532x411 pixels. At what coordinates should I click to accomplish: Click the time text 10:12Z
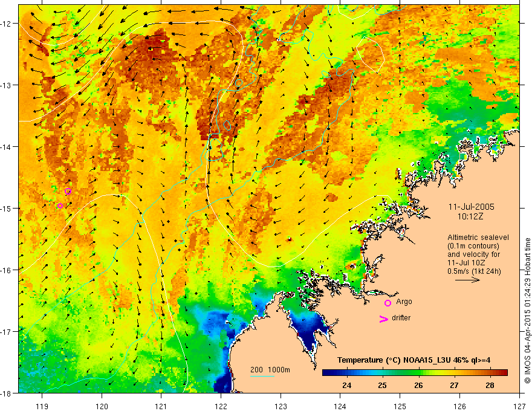tap(470, 216)
